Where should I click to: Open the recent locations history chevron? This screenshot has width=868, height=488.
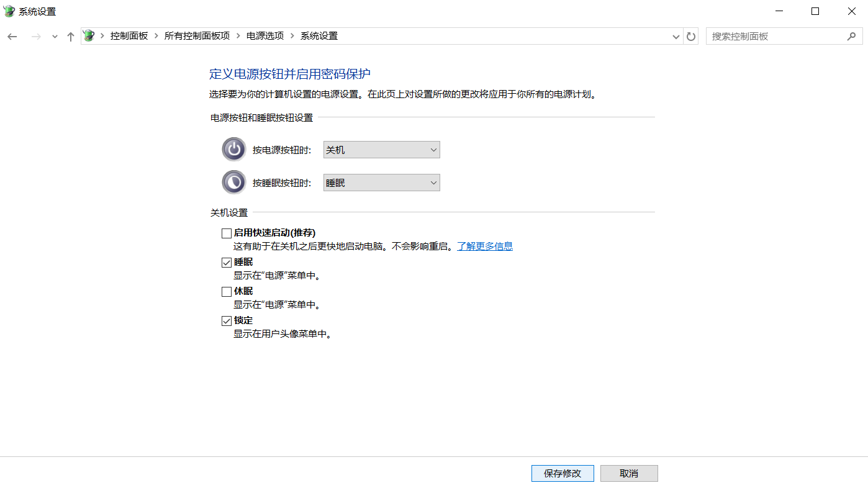[x=55, y=37]
